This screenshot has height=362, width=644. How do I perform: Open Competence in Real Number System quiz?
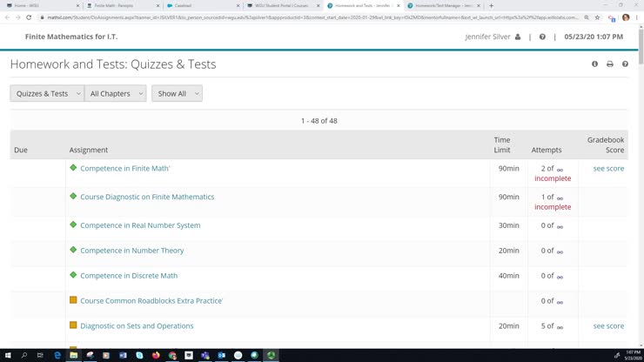pos(140,225)
